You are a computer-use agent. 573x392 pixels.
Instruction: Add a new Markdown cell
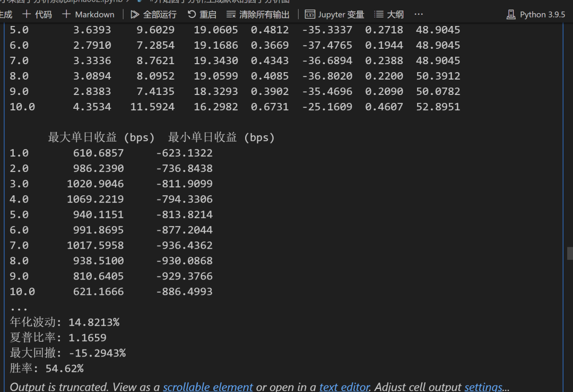(89, 15)
